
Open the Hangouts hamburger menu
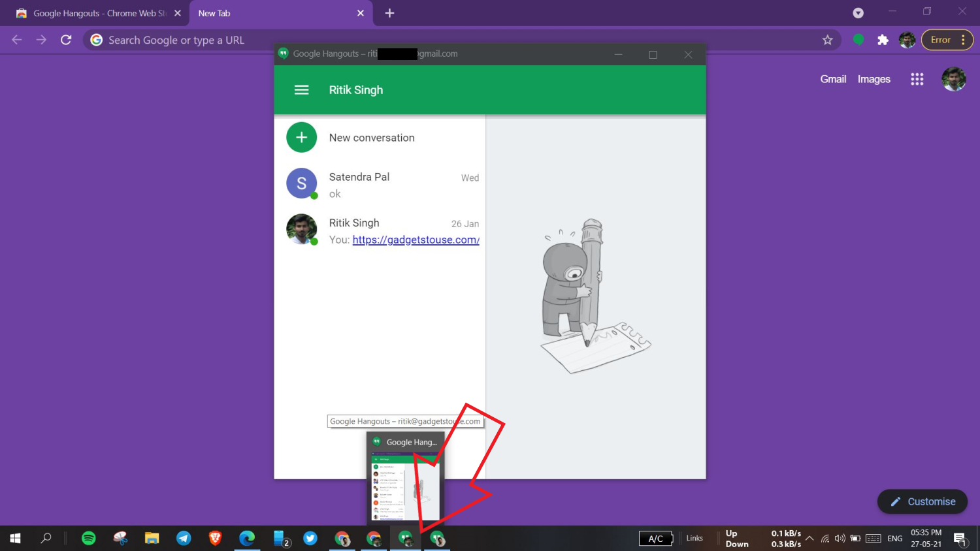tap(301, 90)
